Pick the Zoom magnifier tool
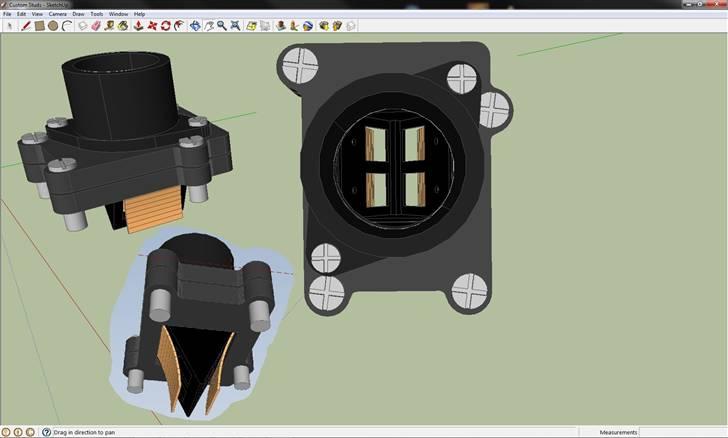 (221, 25)
